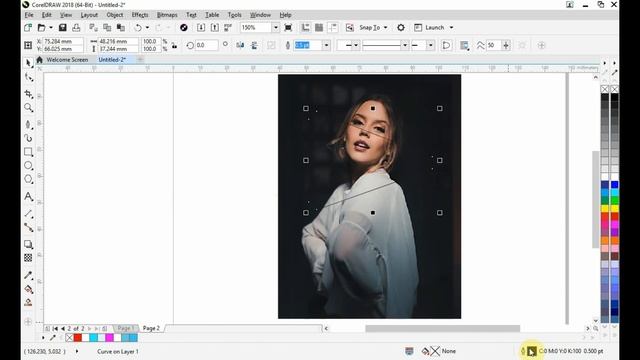Go to first page button
The image size is (640, 360).
point(55,328)
